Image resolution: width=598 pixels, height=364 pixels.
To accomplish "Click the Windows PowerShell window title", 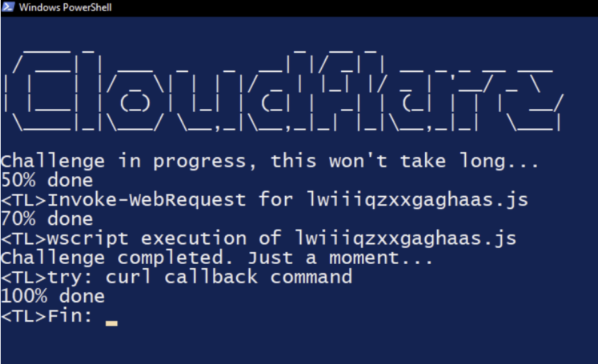I will [x=65, y=7].
